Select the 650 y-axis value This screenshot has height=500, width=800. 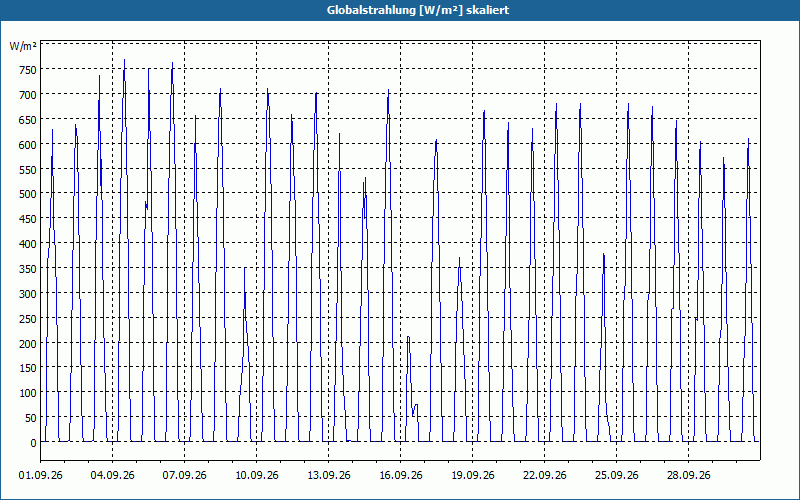pyautogui.click(x=28, y=120)
